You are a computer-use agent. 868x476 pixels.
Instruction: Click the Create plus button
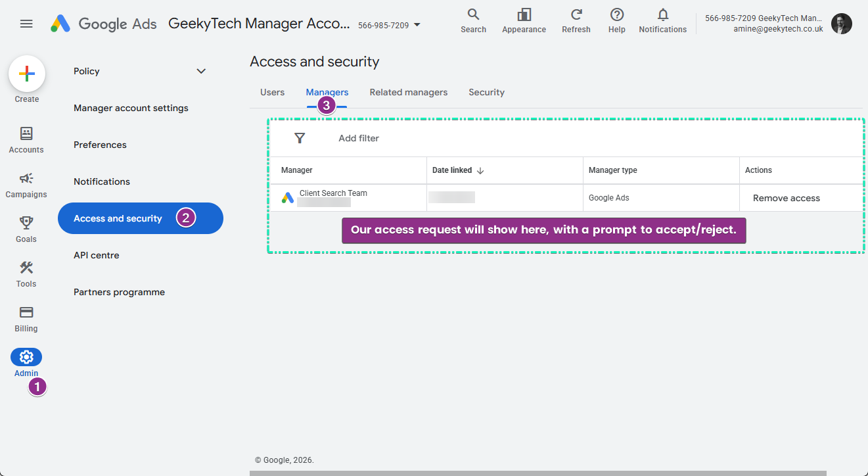pyautogui.click(x=27, y=74)
